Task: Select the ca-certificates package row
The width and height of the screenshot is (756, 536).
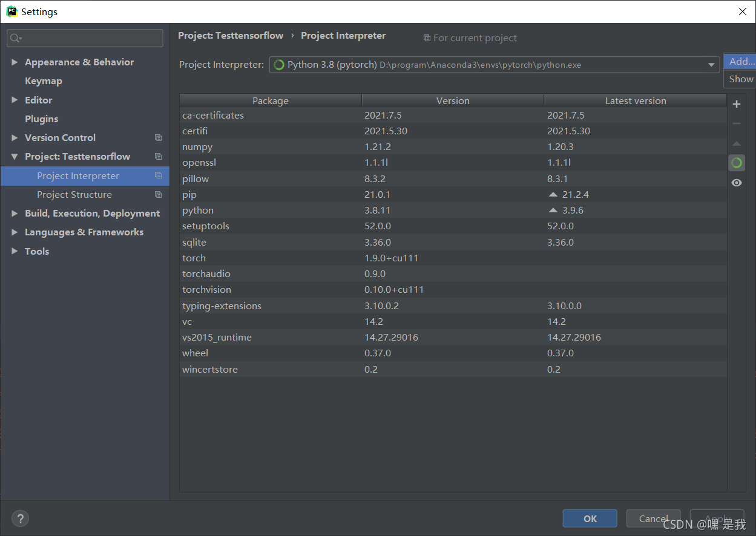Action: click(x=453, y=115)
